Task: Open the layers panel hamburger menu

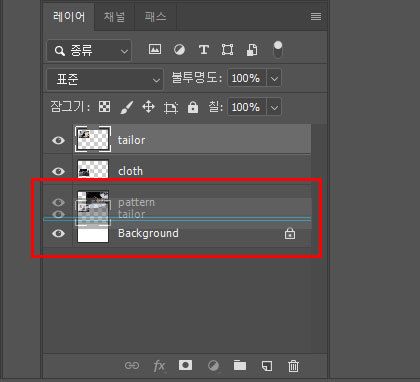Action: 316,16
